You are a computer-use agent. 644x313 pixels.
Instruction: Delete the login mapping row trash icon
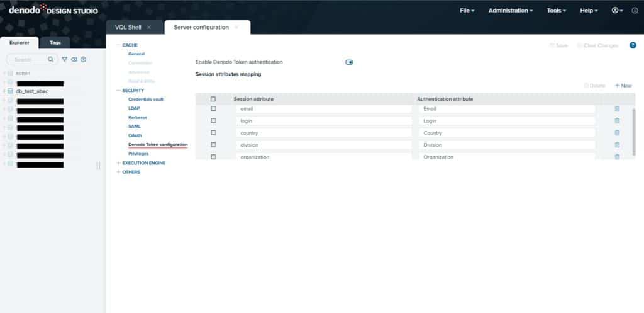[x=617, y=121]
